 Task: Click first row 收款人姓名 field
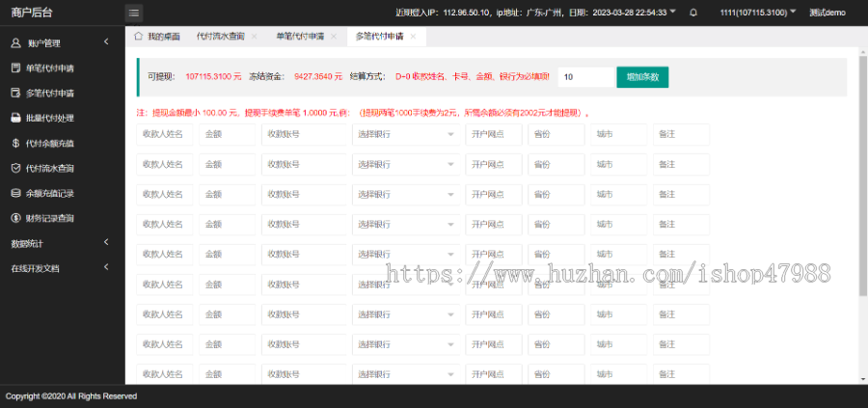coord(164,134)
